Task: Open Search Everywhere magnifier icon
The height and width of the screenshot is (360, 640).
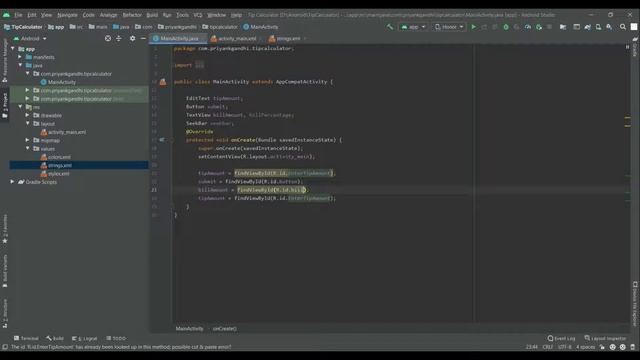Action: pyautogui.click(x=622, y=27)
